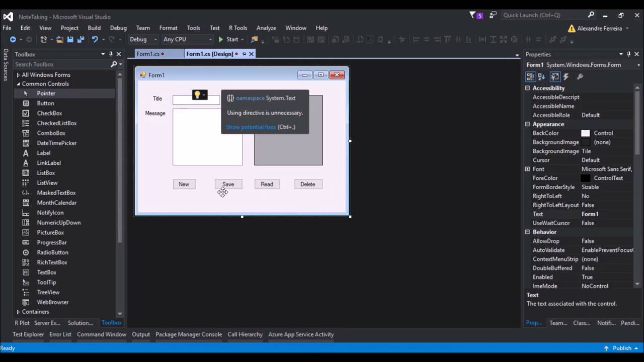Open the Package Manager Console tab
644x362 pixels.
click(x=189, y=334)
